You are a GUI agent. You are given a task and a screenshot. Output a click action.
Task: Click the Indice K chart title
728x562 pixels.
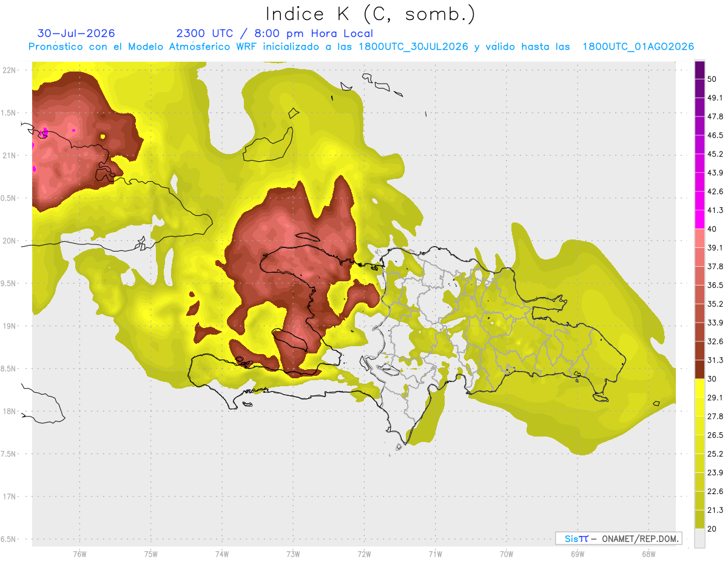point(370,14)
